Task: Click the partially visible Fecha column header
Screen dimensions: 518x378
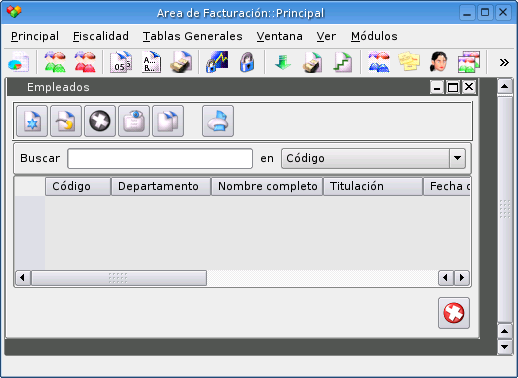Action: pos(447,186)
